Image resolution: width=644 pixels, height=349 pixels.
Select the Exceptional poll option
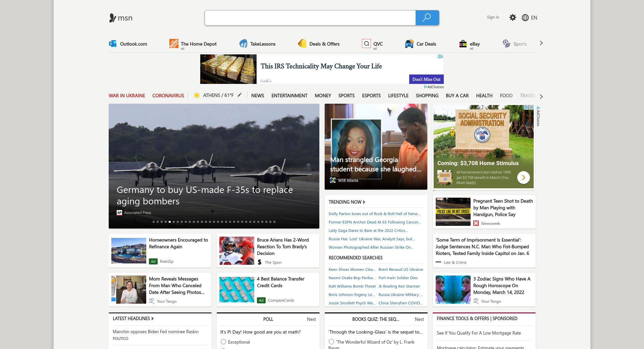click(223, 342)
